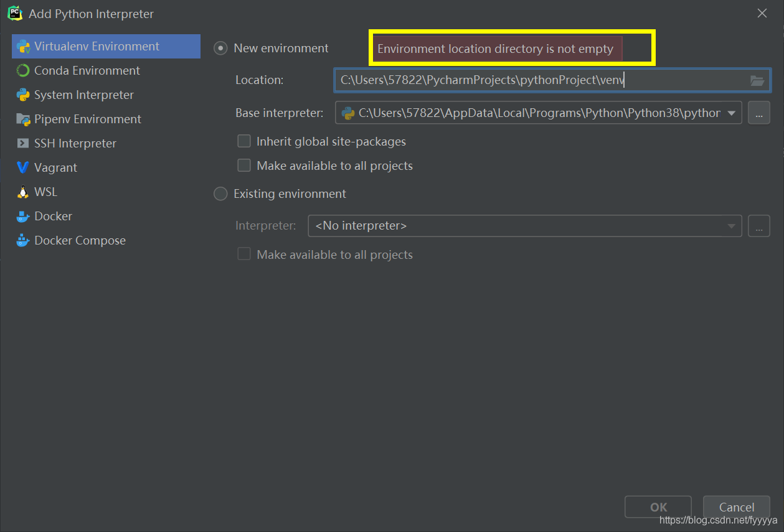
Task: Select Conda Environment in sidebar
Action: tap(106, 71)
